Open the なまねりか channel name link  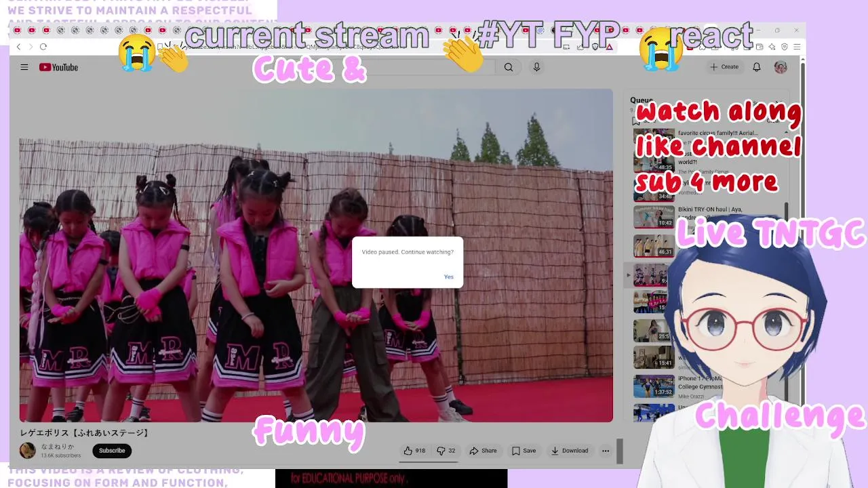tap(58, 447)
